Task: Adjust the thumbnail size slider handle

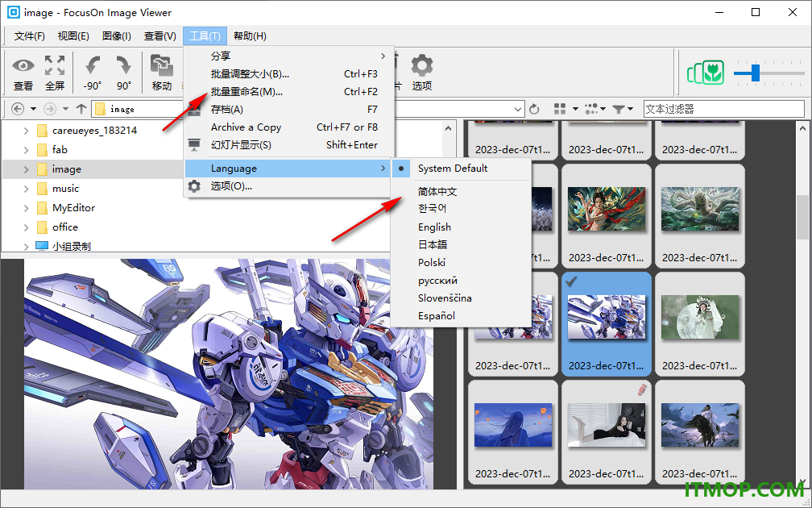Action: (756, 73)
